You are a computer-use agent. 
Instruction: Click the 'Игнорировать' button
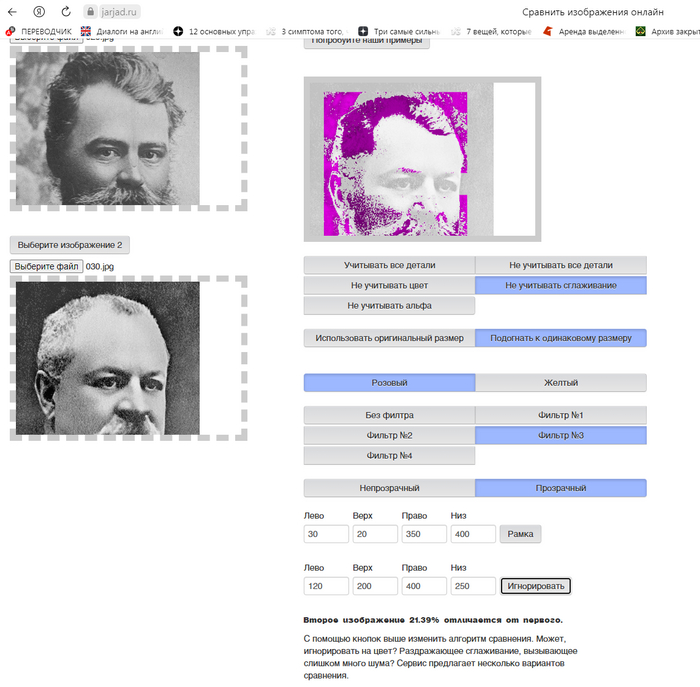tap(536, 586)
